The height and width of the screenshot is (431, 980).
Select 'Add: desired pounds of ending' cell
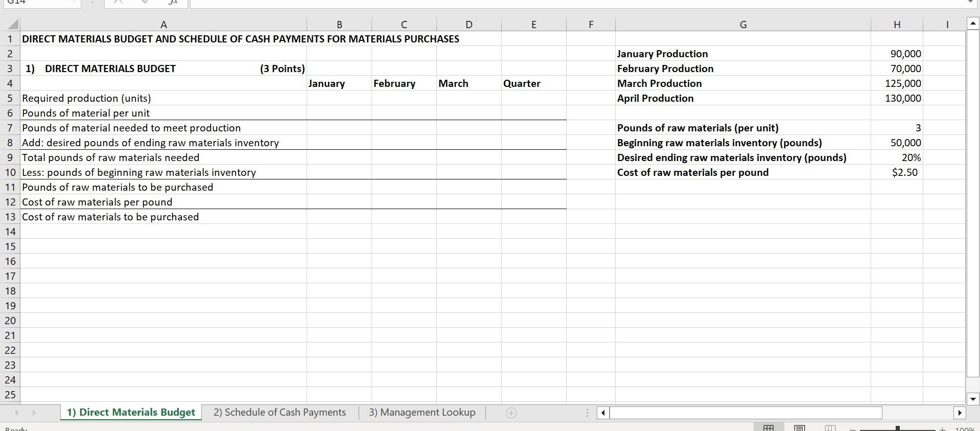click(164, 143)
